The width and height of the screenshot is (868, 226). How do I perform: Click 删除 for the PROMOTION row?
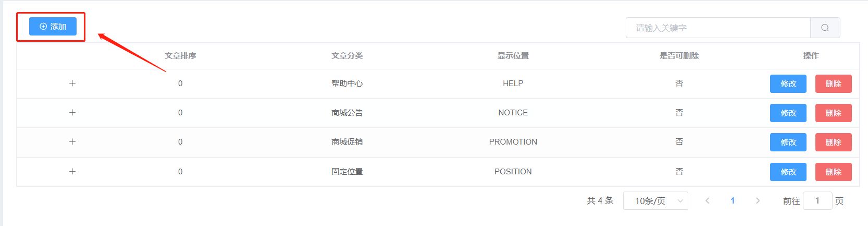tap(833, 142)
